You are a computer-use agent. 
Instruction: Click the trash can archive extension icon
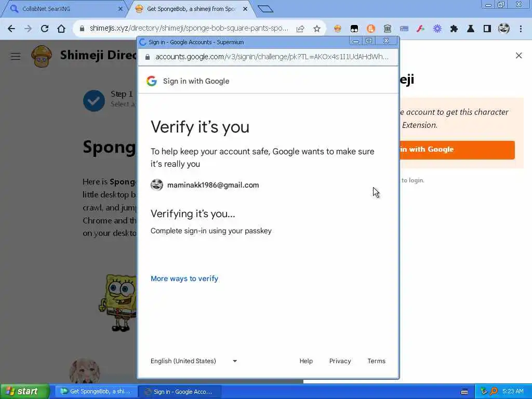(388, 29)
